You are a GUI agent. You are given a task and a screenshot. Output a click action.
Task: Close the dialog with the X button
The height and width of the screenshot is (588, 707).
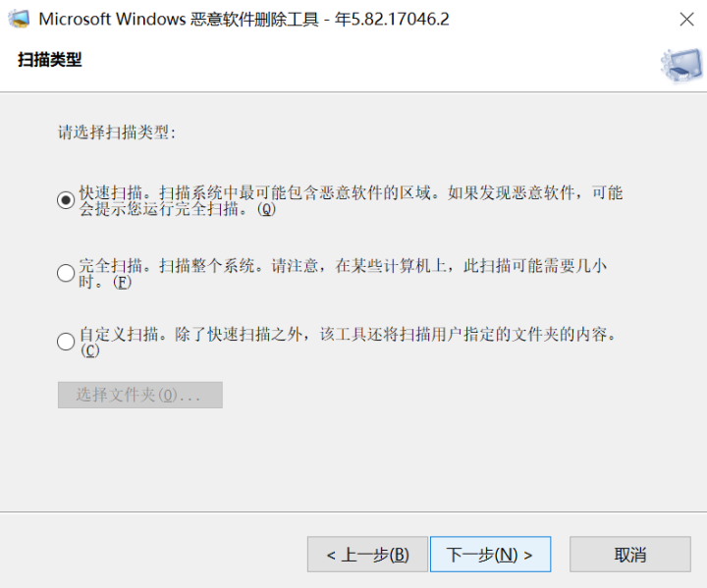point(686,19)
